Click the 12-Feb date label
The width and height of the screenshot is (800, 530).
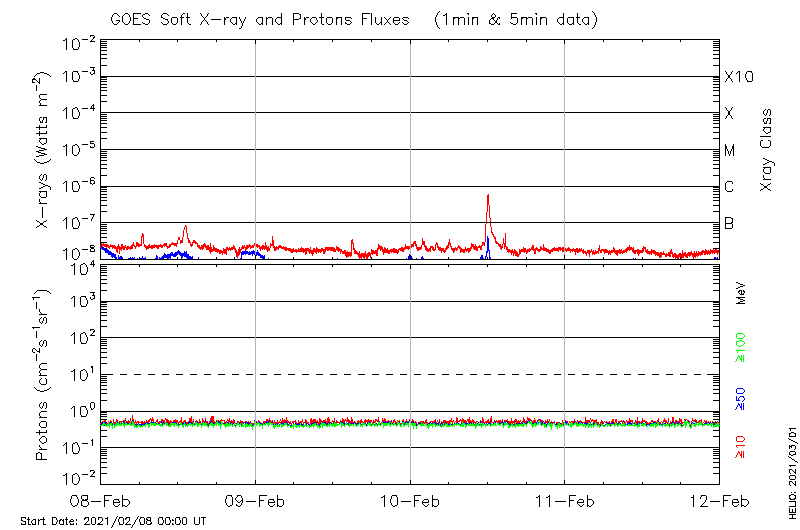tap(718, 500)
